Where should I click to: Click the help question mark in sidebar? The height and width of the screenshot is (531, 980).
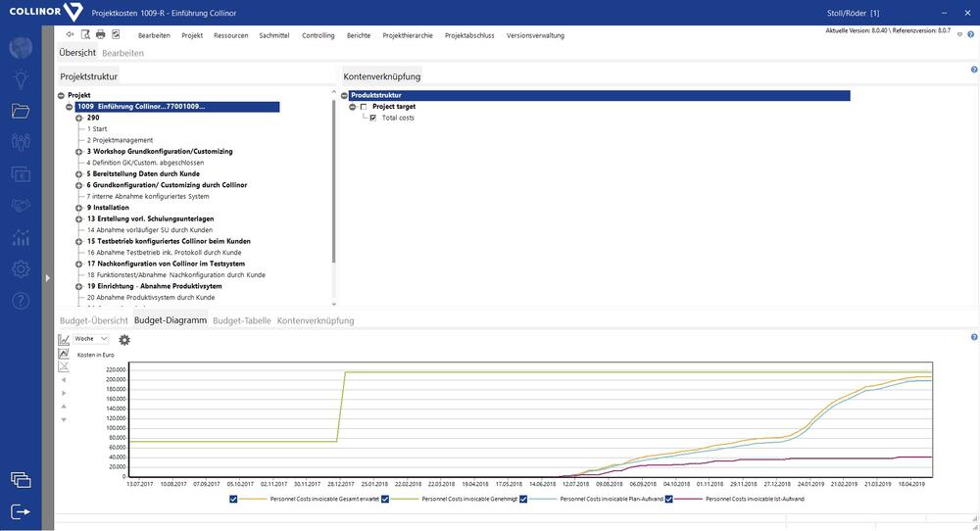tap(21, 300)
